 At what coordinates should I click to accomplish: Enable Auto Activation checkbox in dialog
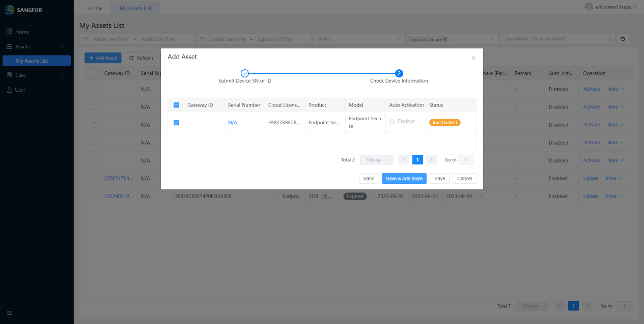392,122
